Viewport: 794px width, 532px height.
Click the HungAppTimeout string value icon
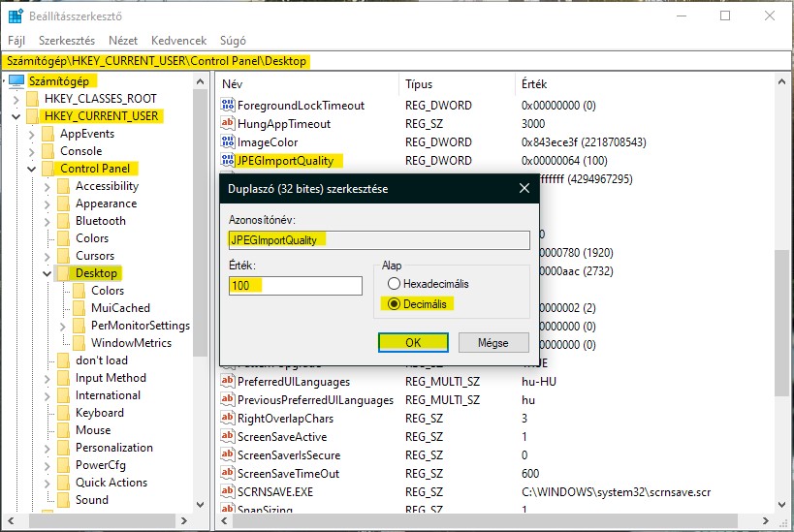pos(228,123)
